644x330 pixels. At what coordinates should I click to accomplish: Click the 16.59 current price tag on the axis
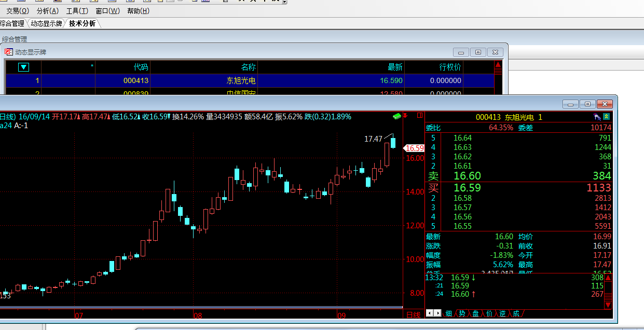coord(414,148)
